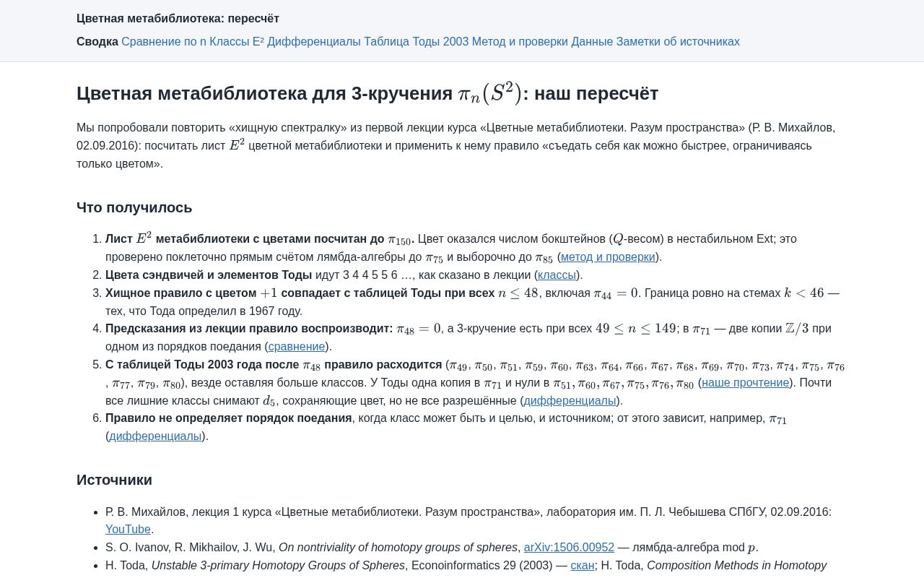Open the 'скан' link for Toda's paper
This screenshot has width=924, height=578.
tap(583, 566)
